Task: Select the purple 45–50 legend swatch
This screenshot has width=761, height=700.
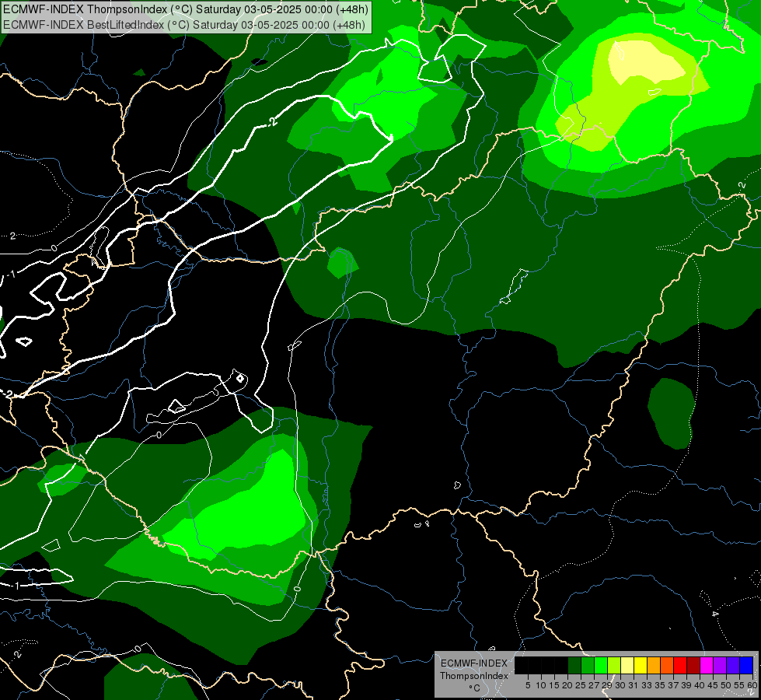Action: click(x=719, y=665)
